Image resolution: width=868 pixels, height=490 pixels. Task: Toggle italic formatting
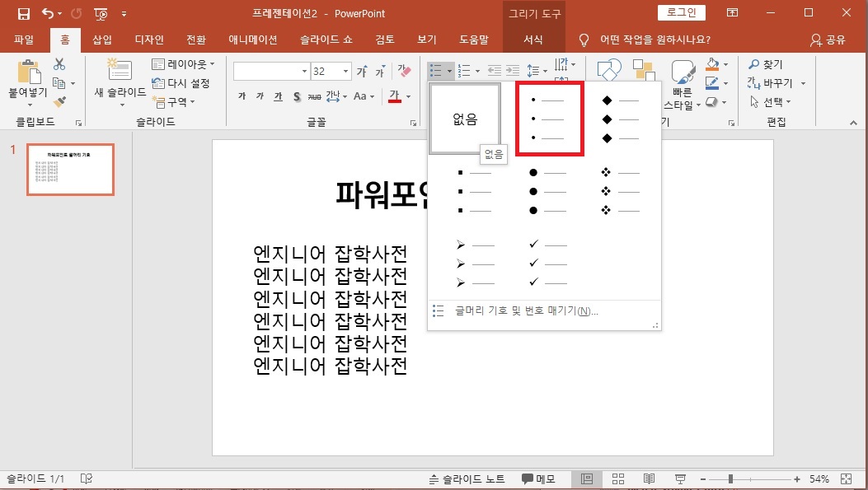pyautogui.click(x=260, y=96)
